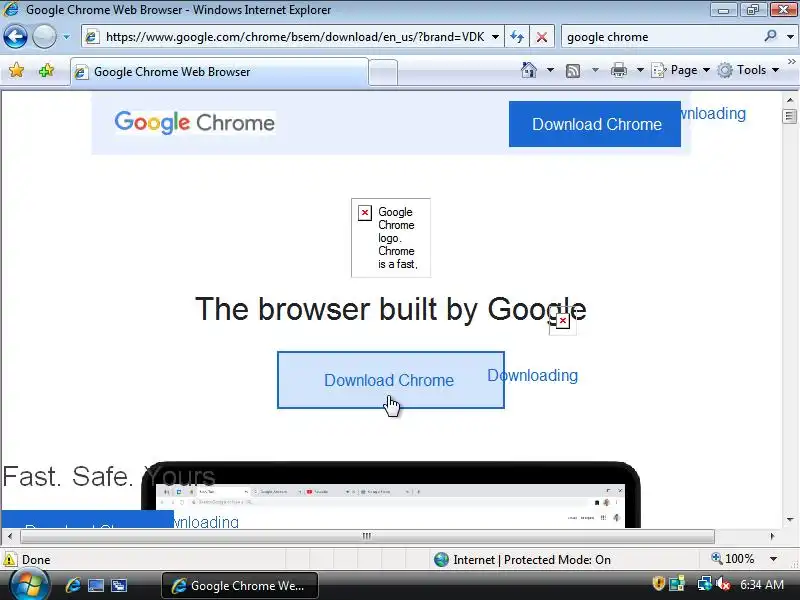Click the search box containing 'google chrome'
Viewport: 800px width, 600px height.
(x=661, y=37)
